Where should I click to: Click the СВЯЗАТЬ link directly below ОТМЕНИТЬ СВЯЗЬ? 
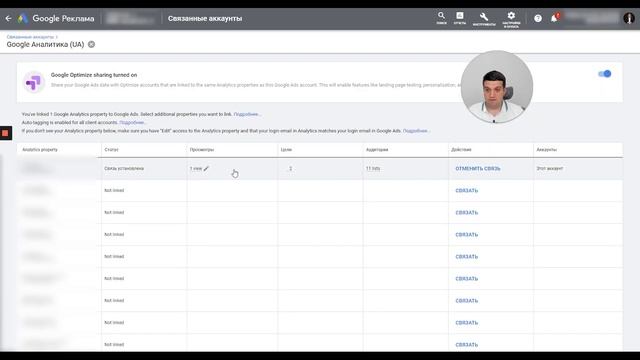(x=467, y=191)
